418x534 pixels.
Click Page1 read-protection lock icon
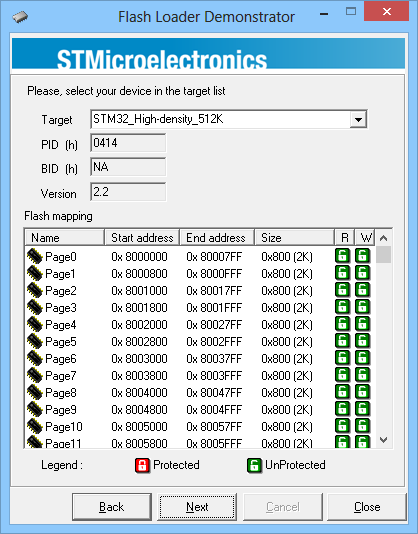(342, 273)
